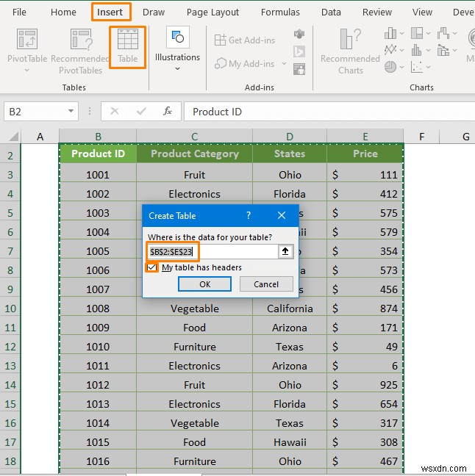Expand the PivotTable dropdown arrow
This screenshot has height=476, width=475.
(x=26, y=70)
